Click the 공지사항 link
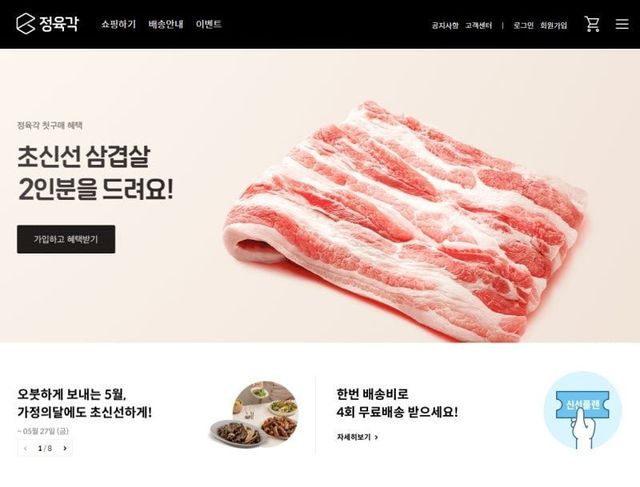The image size is (640, 487). [x=445, y=25]
